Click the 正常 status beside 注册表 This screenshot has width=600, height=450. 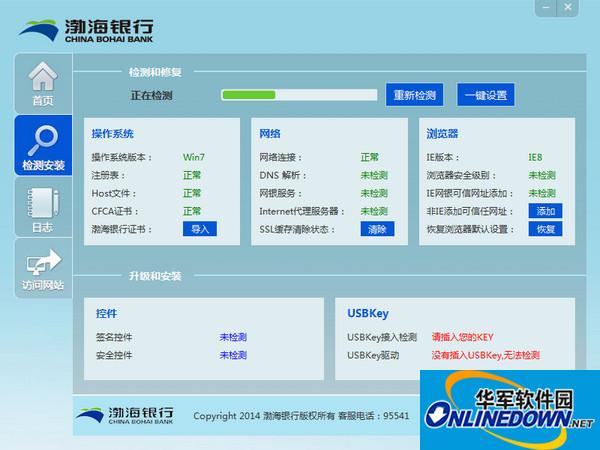(192, 175)
